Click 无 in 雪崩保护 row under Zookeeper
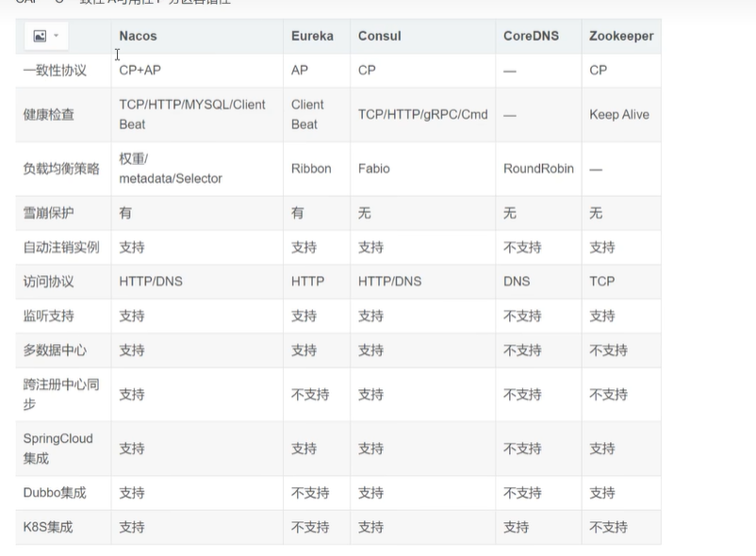Screen dimensions: 756x556 pyautogui.click(x=596, y=213)
